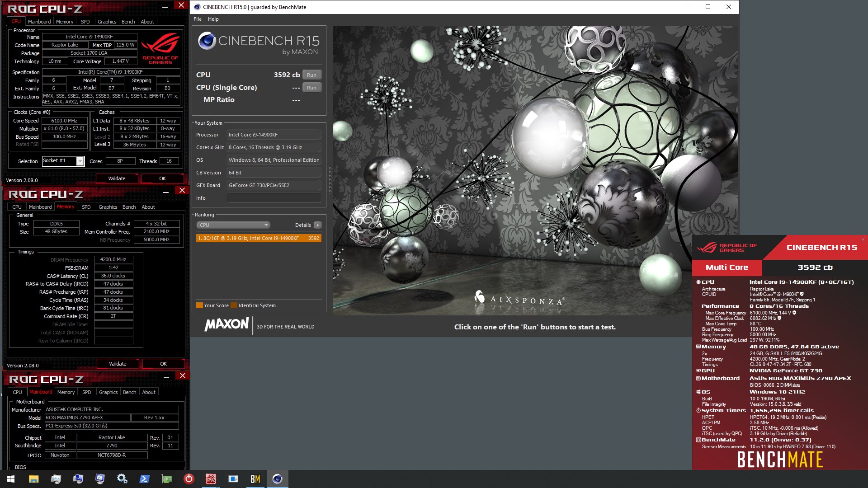
Task: Switch to Mainboard tab in top CPU-Z
Action: pos(39,22)
